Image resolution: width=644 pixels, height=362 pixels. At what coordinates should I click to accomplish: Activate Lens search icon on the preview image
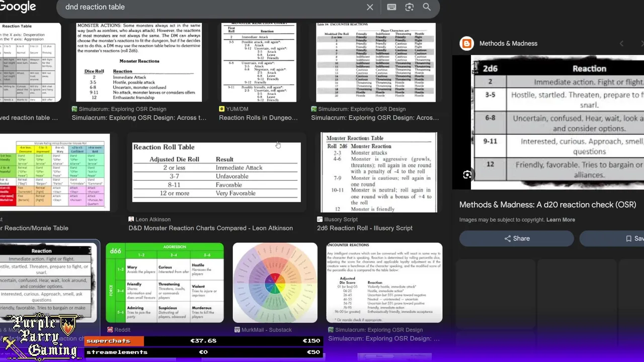[x=467, y=174]
